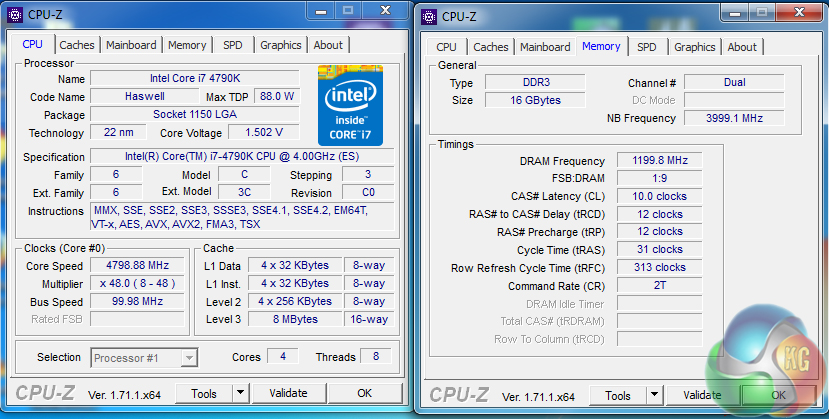Click Validate button in right CPU-Z window
Viewport: 829px width, 419px height.
[702, 395]
